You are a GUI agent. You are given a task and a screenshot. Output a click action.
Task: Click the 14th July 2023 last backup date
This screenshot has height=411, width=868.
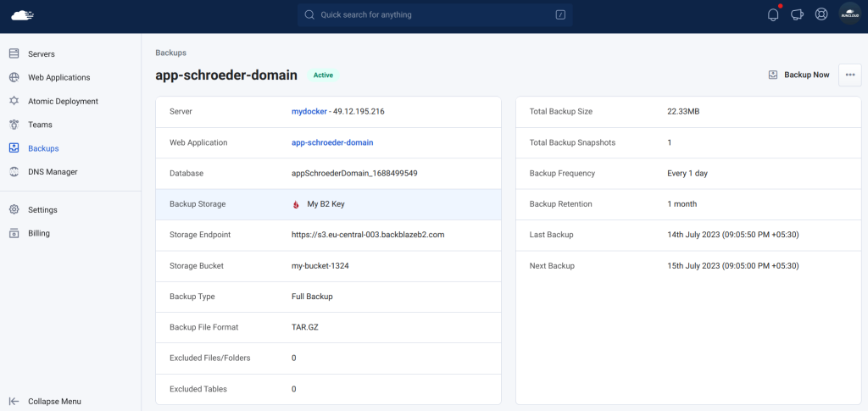733,235
